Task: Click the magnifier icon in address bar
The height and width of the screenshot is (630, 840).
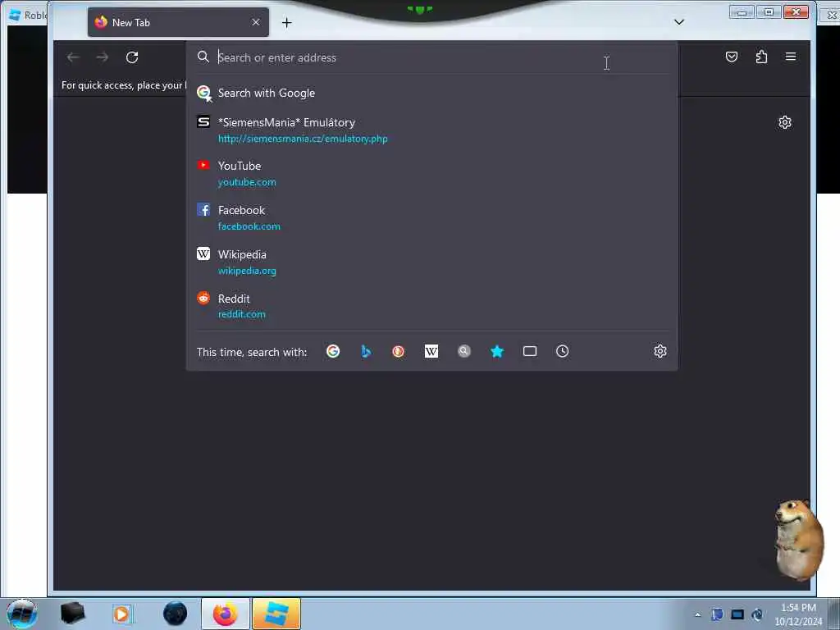Action: pos(203,57)
